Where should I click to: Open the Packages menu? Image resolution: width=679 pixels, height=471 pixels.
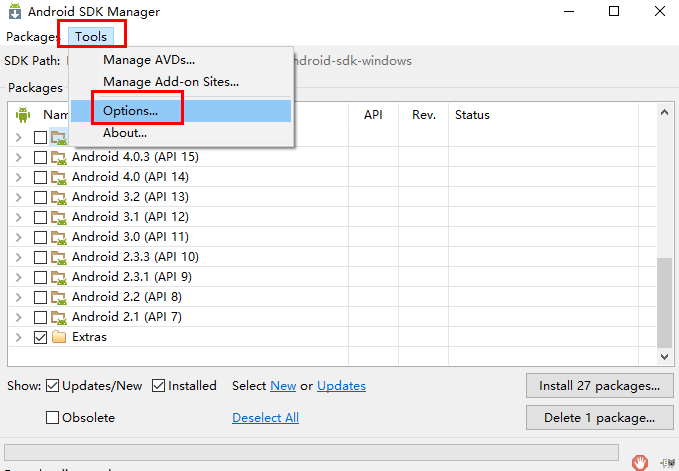(31, 37)
